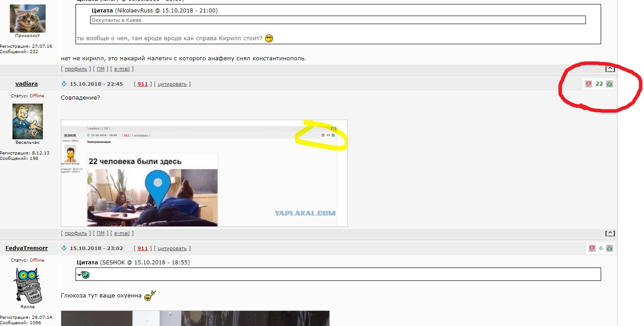
Task: Open ПМ link under the Приколист user's post
Action: (x=101, y=69)
